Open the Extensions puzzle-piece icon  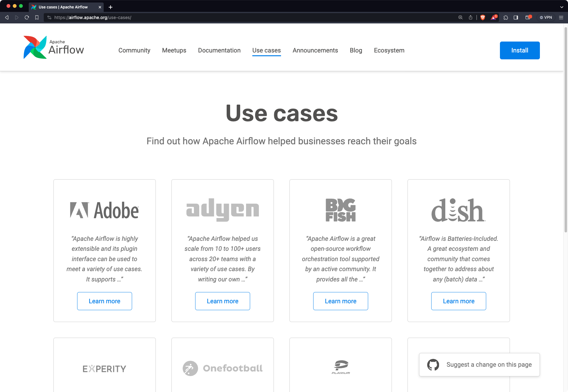click(x=506, y=17)
